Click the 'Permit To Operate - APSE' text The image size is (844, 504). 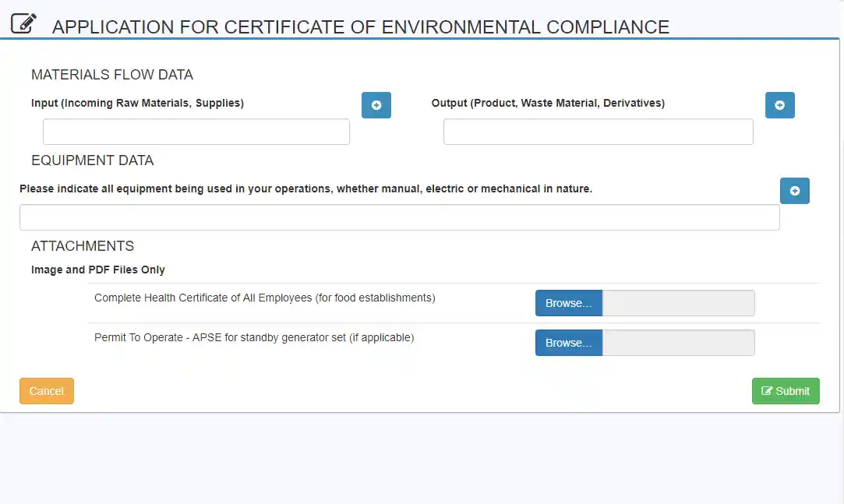pos(254,338)
